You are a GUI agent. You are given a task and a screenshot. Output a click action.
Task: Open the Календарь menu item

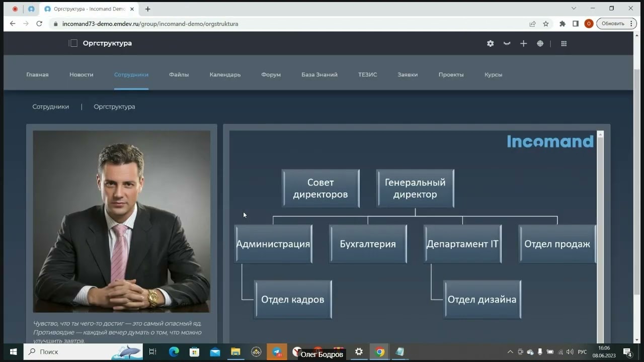pos(225,74)
